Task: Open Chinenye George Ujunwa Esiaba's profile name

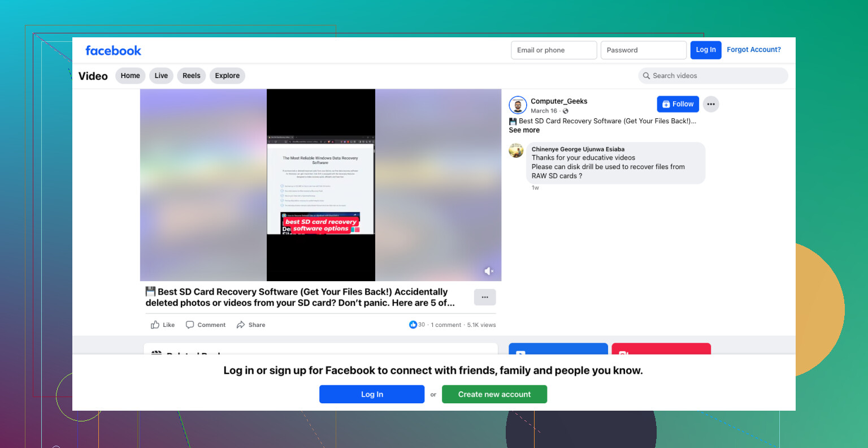Action: [578, 149]
